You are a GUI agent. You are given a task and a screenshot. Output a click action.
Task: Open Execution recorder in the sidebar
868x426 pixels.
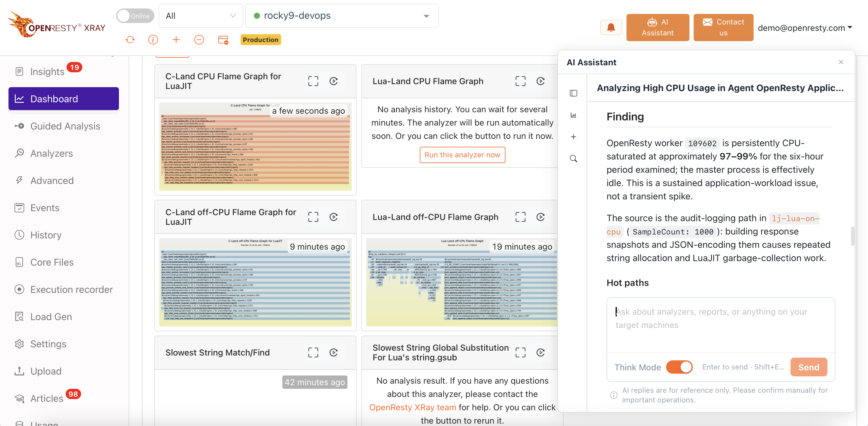[x=64, y=290]
